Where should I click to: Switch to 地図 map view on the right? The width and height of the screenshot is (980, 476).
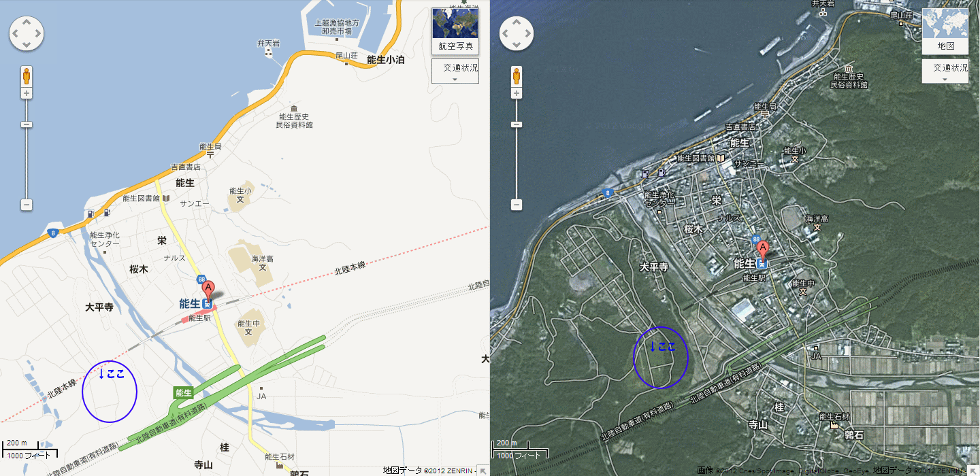(945, 32)
